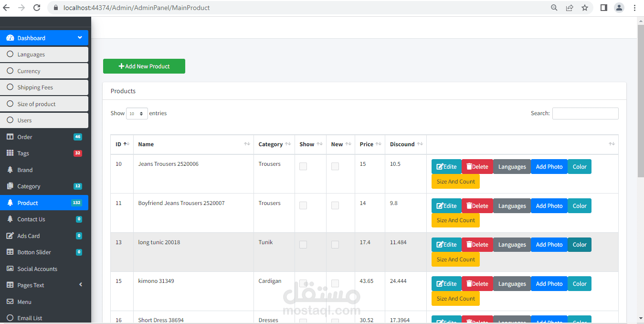The width and height of the screenshot is (644, 324).
Task: Click the browser back arrow
Action: point(7,8)
